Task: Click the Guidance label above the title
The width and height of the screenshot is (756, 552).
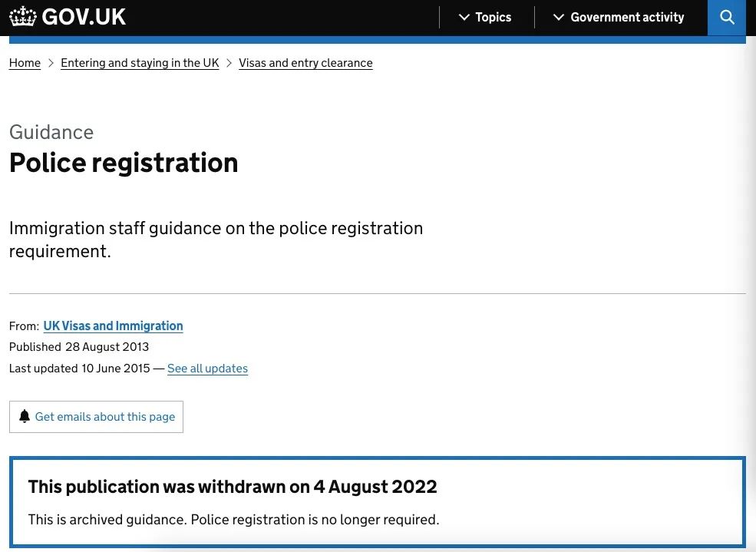Action: pyautogui.click(x=51, y=132)
